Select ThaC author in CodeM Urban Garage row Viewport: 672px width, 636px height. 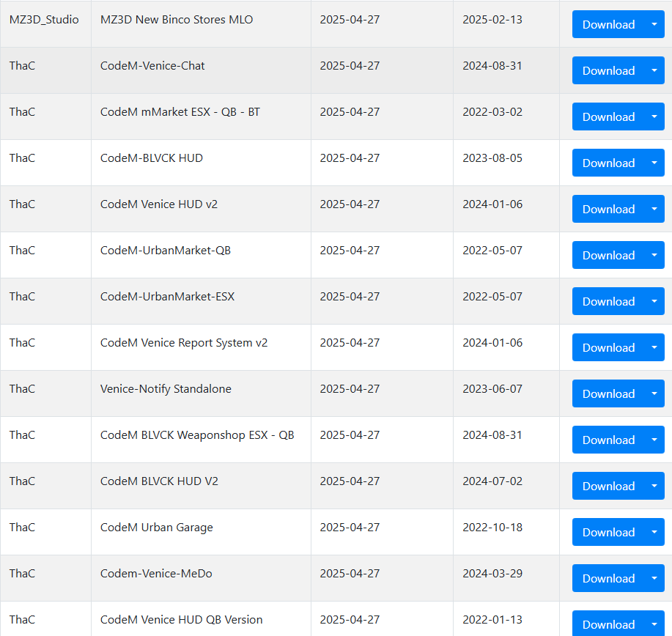pos(22,527)
